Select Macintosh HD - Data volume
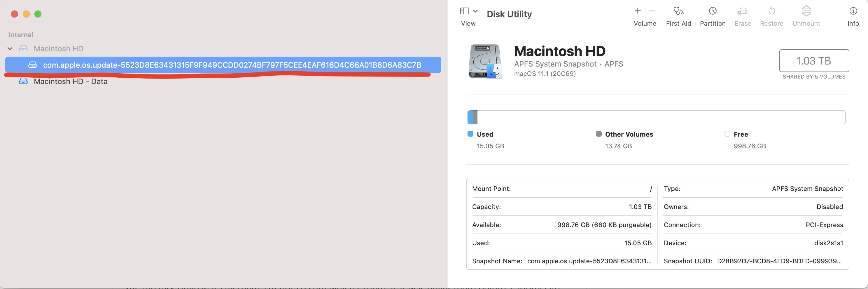 tap(70, 81)
